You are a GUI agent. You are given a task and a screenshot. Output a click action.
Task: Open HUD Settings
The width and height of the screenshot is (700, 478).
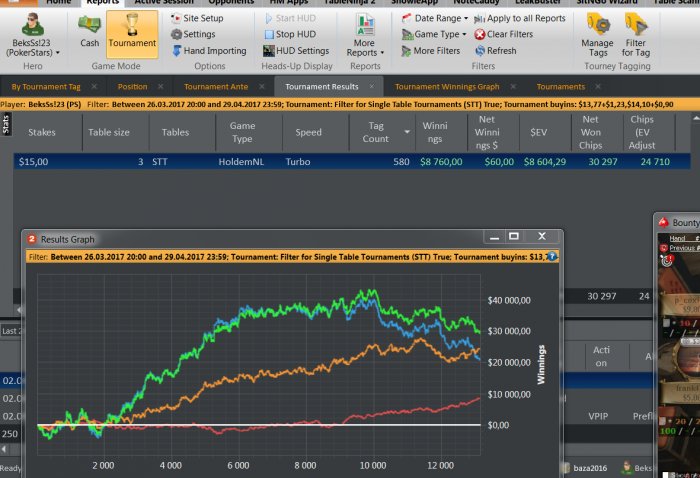(x=296, y=50)
